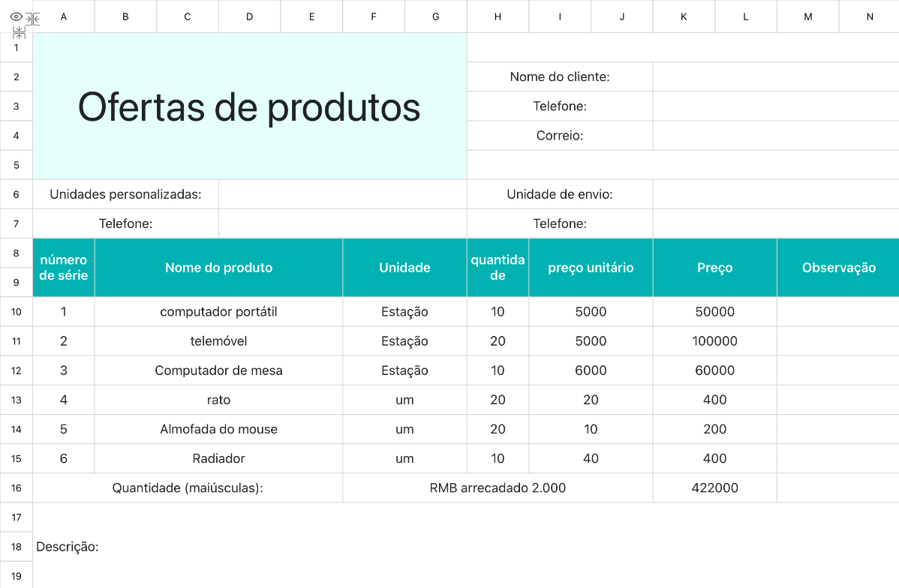The image size is (899, 588).
Task: Click the price cell '50000'
Action: (x=715, y=312)
